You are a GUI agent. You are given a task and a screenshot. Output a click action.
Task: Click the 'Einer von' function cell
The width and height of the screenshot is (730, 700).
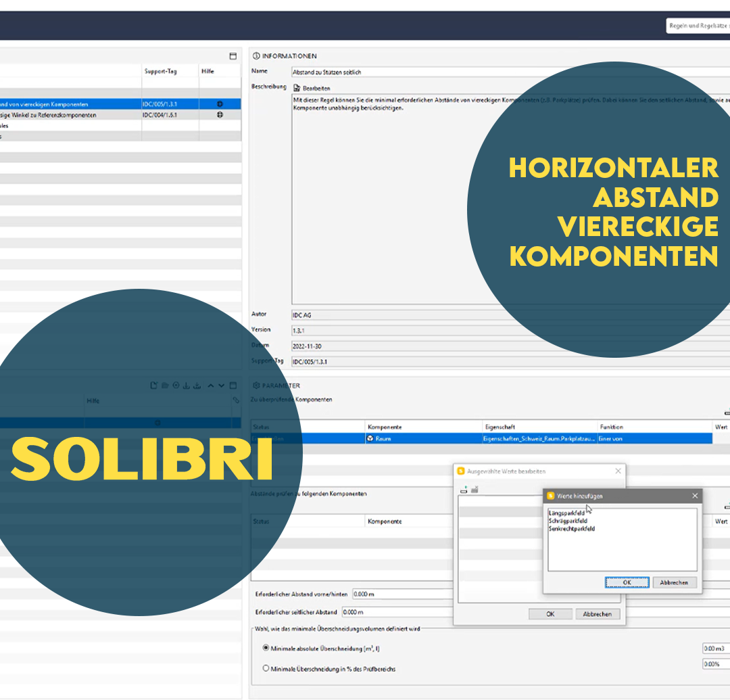(654, 438)
